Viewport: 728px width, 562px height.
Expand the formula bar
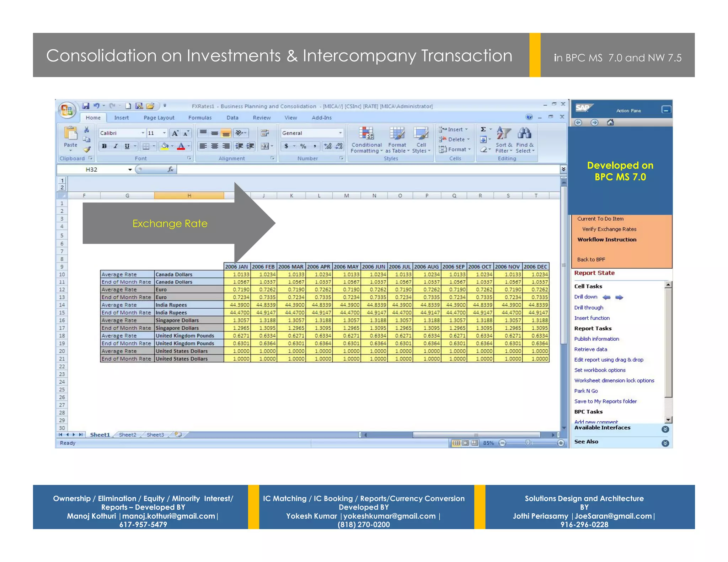click(x=563, y=169)
